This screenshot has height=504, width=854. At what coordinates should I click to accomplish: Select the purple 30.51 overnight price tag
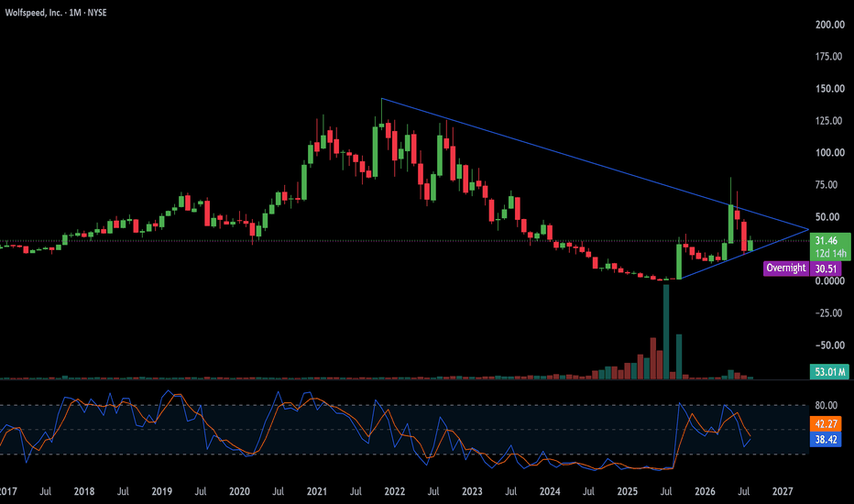[826, 268]
